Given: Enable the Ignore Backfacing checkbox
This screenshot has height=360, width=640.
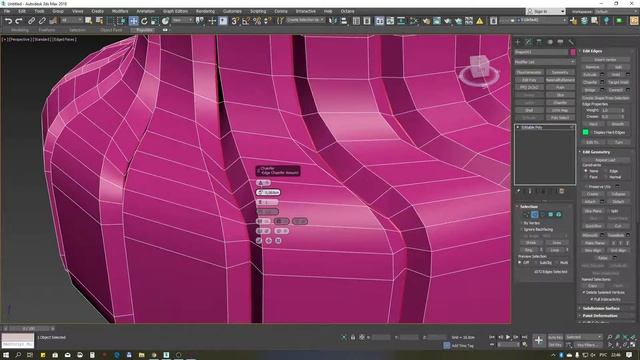Looking at the screenshot, I should pyautogui.click(x=522, y=229).
